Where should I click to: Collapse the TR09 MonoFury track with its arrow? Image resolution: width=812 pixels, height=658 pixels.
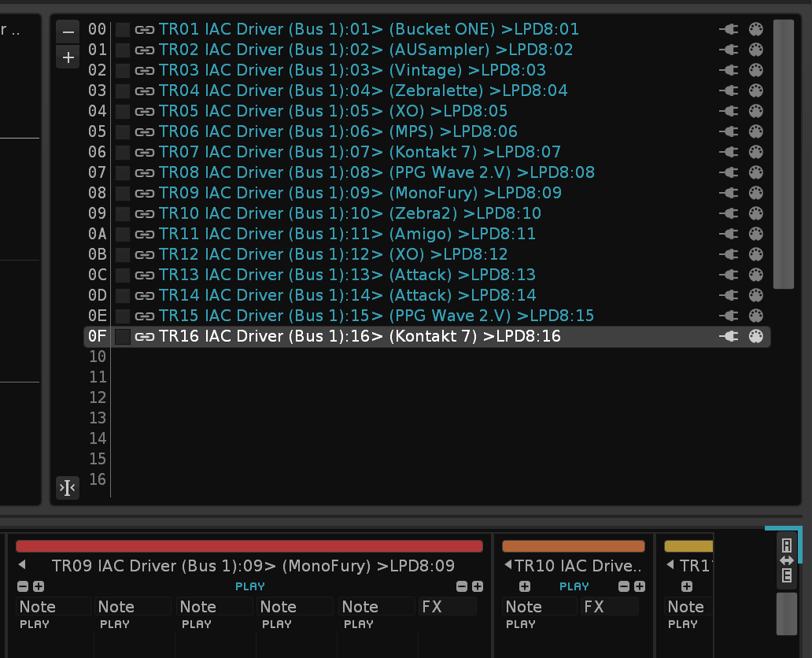click(22, 564)
